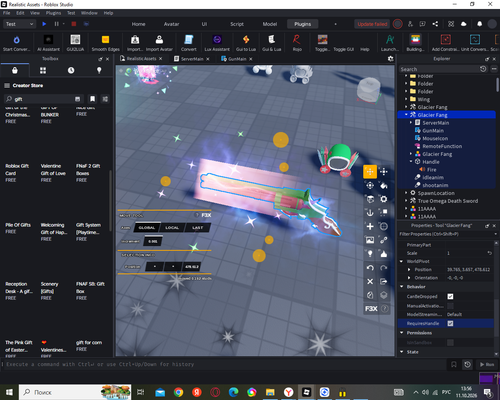The width and height of the screenshot is (500, 400).
Task: Select the F3X New Part plus tool
Action: 370,226
